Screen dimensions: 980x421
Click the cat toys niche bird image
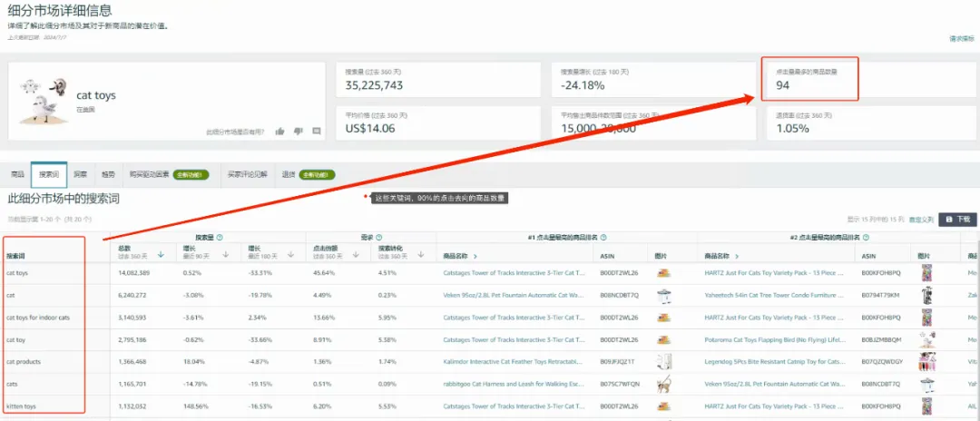tap(43, 100)
